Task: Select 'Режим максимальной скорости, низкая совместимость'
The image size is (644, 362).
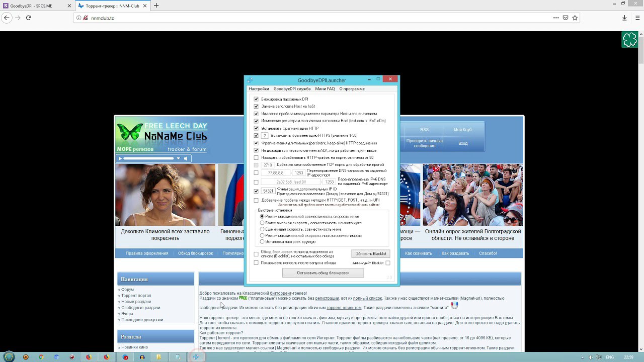Action: 262,235
